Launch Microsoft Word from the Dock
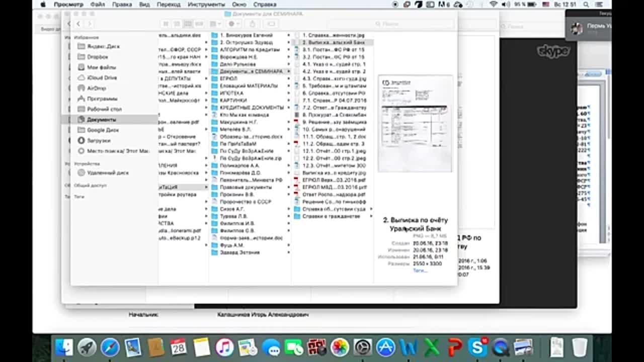This screenshot has width=644, height=362. 409,347
